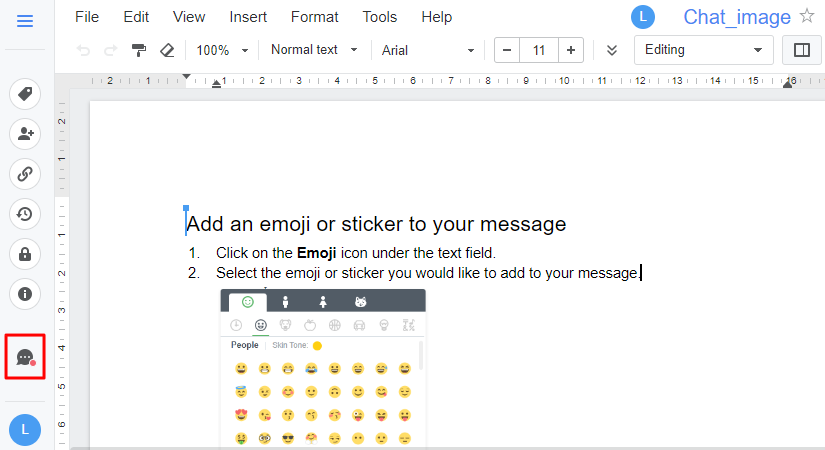Star the Chat_image document
This screenshot has height=450, width=825.
click(807, 17)
